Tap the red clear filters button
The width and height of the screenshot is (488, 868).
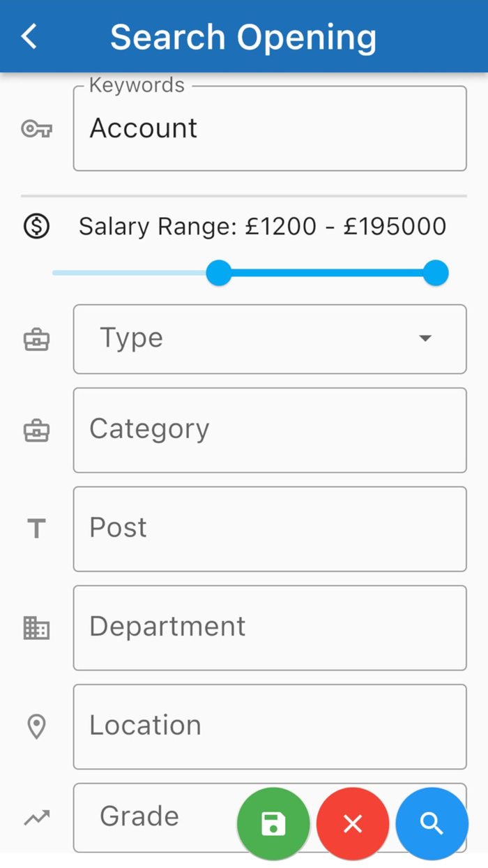coord(353,823)
